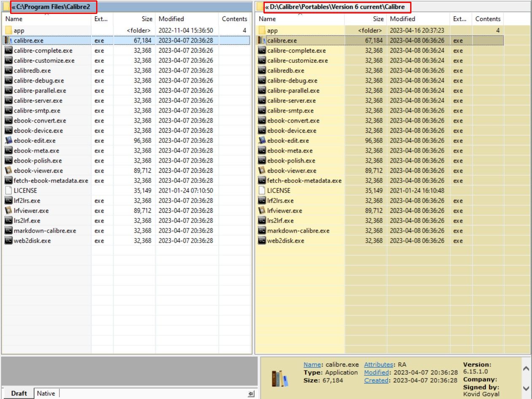
Task: Click the web2disk.exe console icon in left pane
Action: [8, 241]
